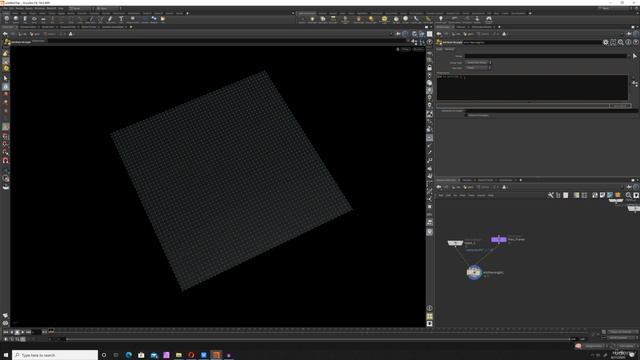Open Windows Start menu

(6, 355)
